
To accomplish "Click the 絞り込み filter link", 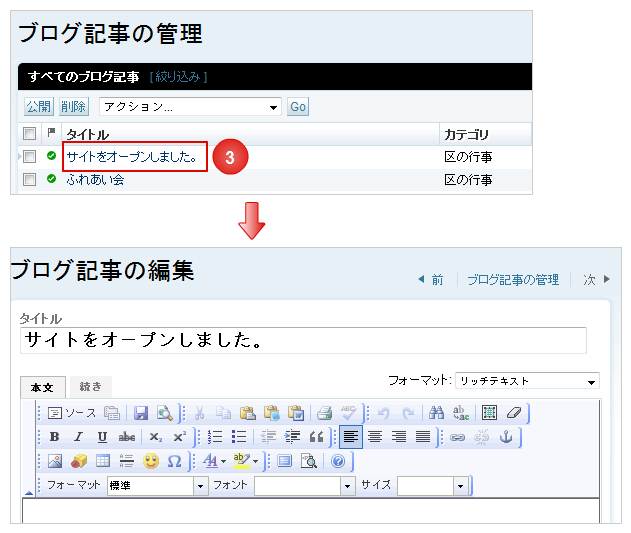I will pos(178,76).
